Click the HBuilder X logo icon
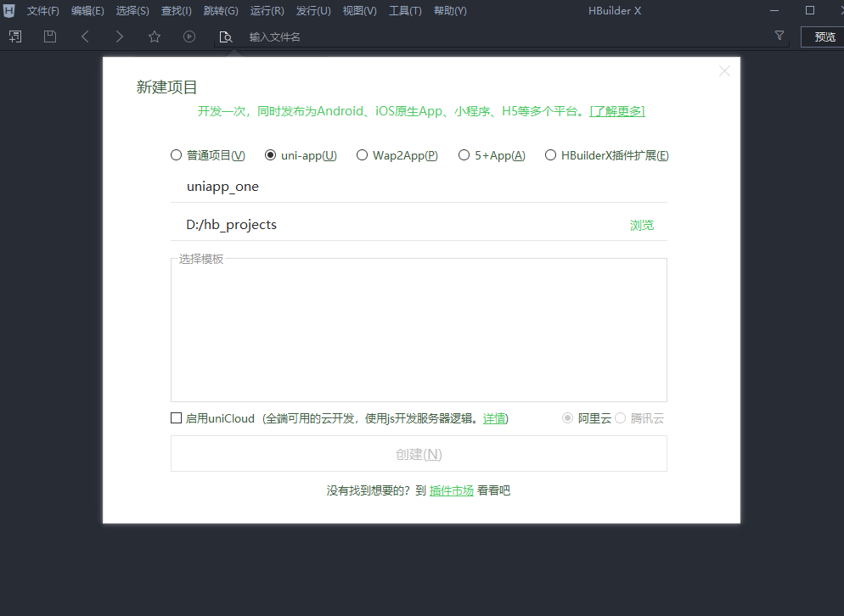This screenshot has height=616, width=844. click(x=9, y=11)
